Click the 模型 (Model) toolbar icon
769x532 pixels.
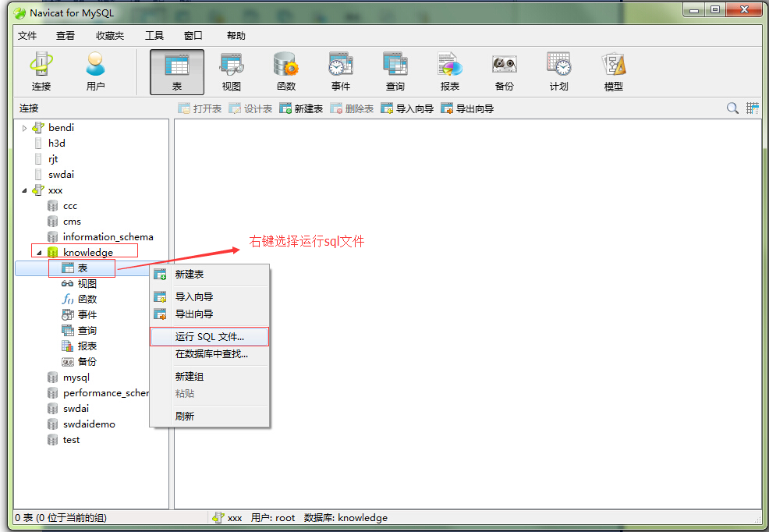point(614,72)
